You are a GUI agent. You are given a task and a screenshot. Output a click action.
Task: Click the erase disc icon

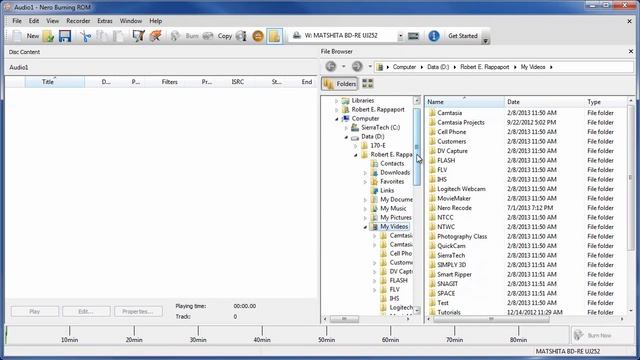155,36
